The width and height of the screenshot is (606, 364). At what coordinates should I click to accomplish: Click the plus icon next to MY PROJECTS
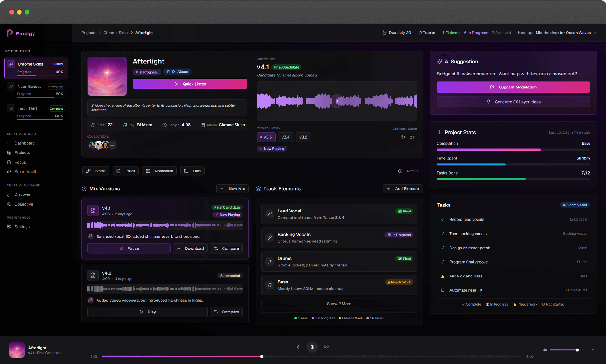[64, 51]
